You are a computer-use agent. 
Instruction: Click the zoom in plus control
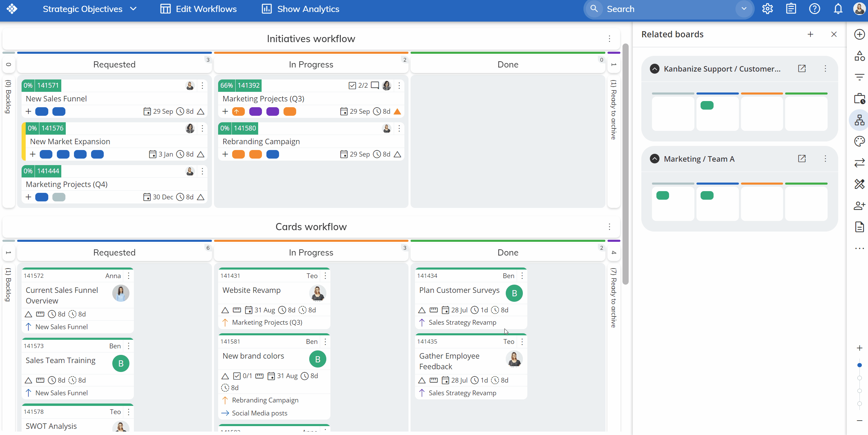click(x=859, y=348)
